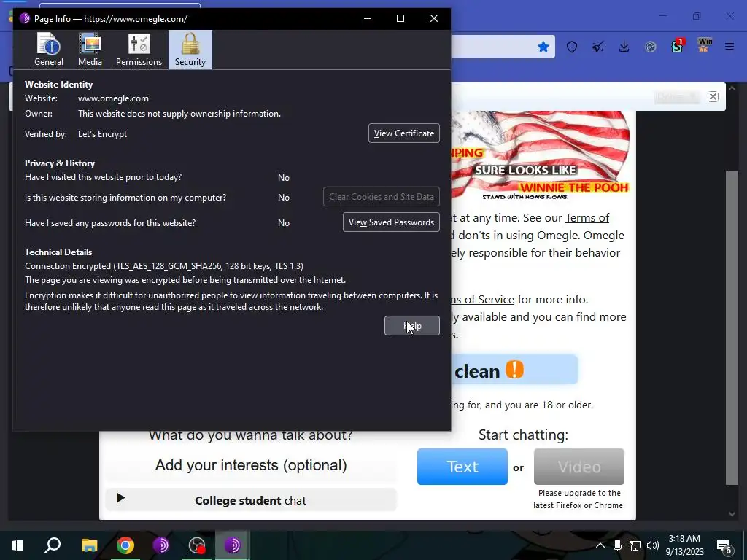Open the Permissions tab
The height and width of the screenshot is (560, 747).
coord(139,50)
